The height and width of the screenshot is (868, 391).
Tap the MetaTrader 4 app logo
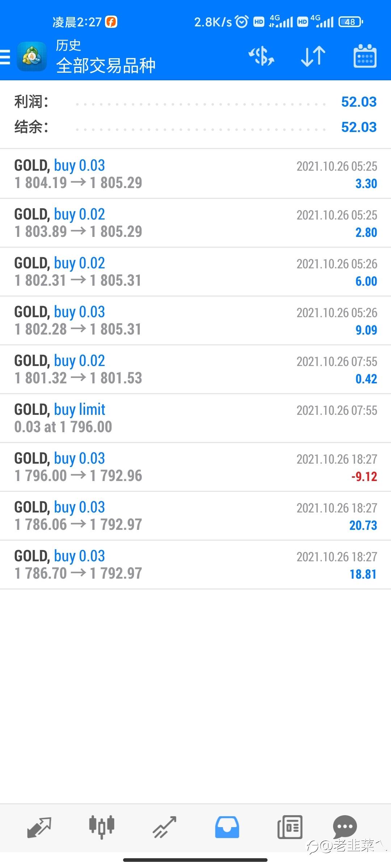click(x=32, y=56)
